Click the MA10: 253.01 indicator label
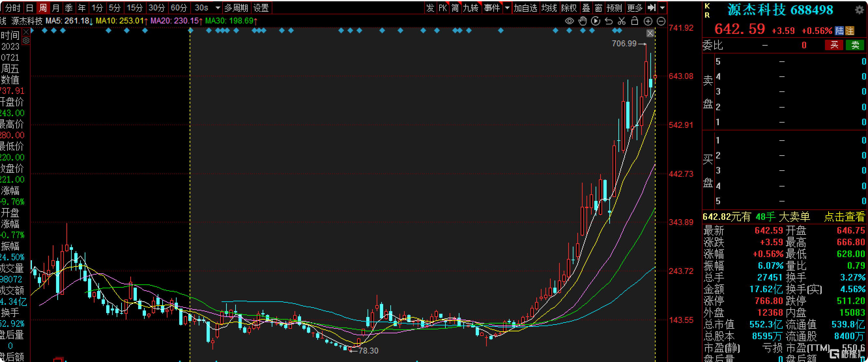Screen dimensions: 868x362 tap(122, 21)
